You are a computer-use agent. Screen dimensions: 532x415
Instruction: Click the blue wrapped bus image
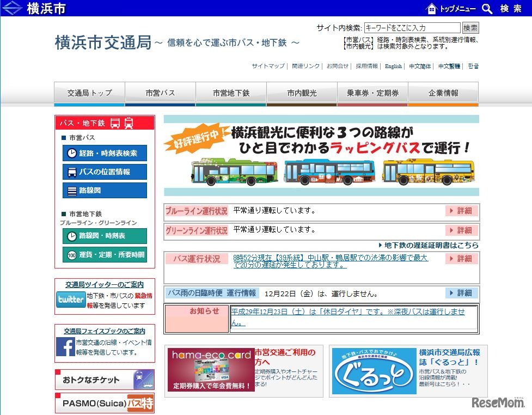click(329, 172)
